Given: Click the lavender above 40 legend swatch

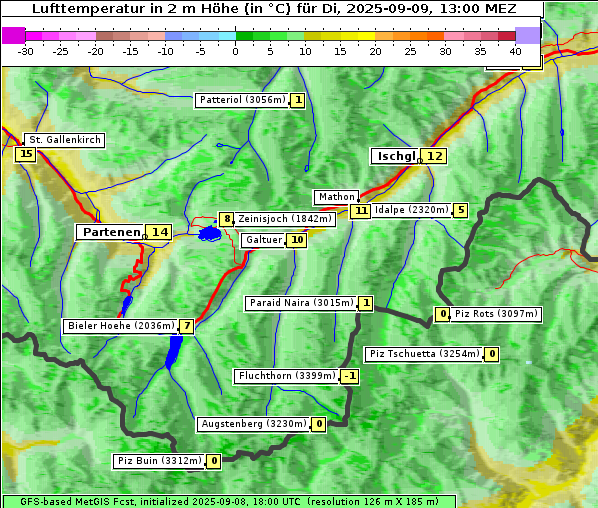Looking at the screenshot, I should click(x=527, y=35).
